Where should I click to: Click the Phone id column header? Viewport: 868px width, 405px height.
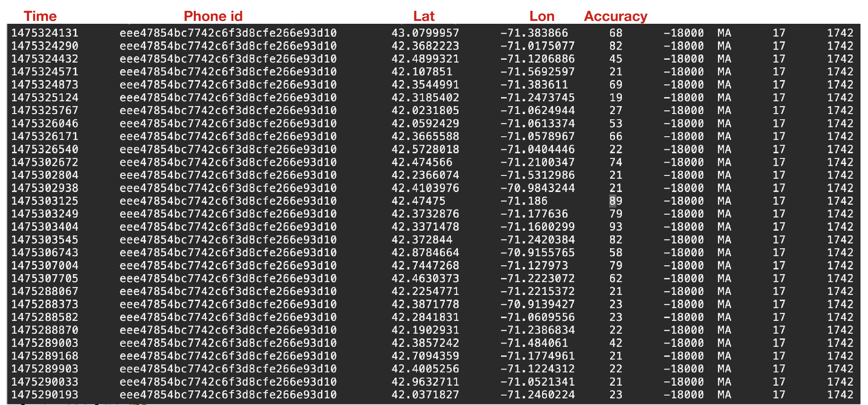coord(213,16)
